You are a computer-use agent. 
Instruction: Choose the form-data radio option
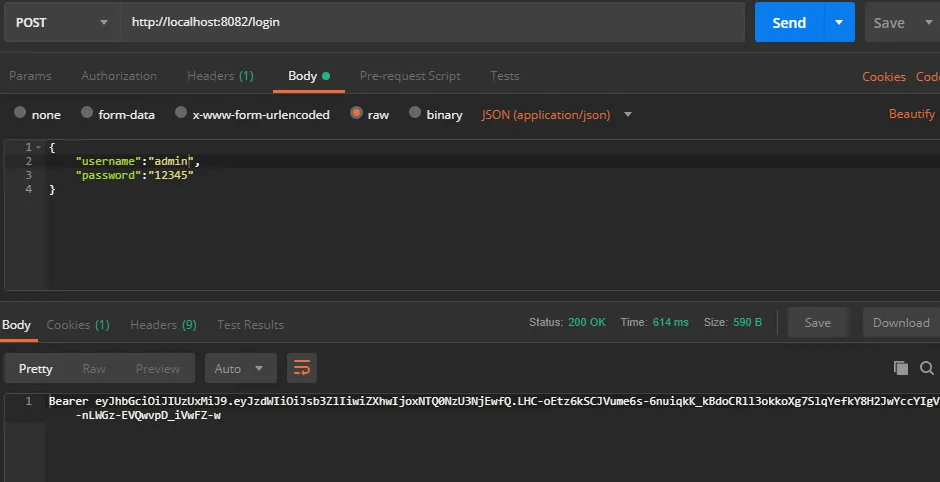(x=87, y=114)
